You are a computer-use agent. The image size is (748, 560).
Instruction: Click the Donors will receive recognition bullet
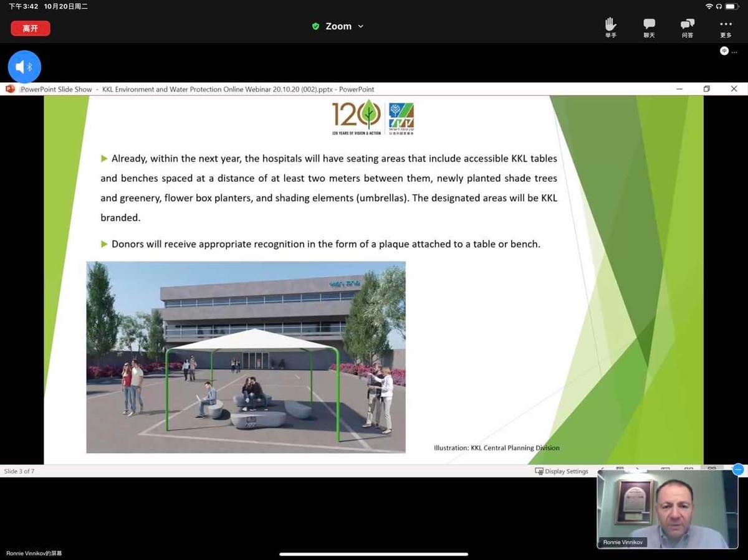pyautogui.click(x=320, y=244)
